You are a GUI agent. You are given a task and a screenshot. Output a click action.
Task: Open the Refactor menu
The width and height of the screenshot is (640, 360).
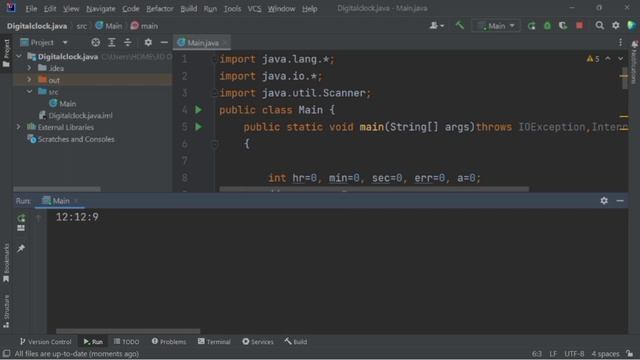coord(160,9)
